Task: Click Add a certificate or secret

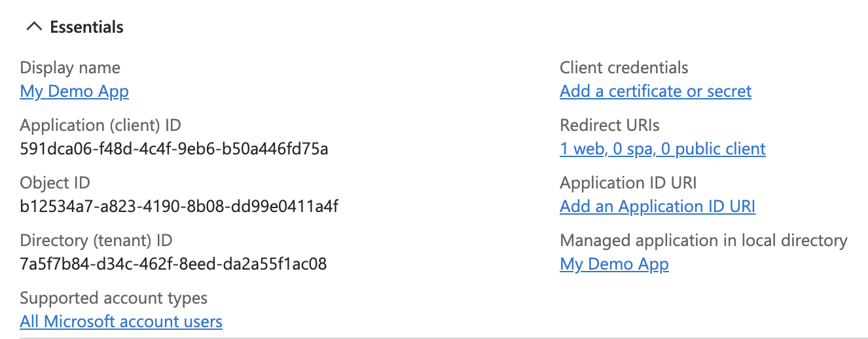Action: (655, 92)
